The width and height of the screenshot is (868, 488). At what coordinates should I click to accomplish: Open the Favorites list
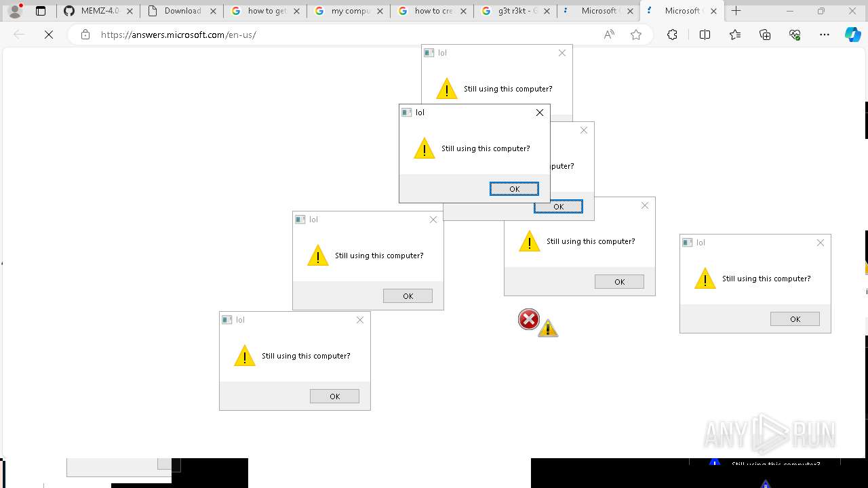click(735, 35)
